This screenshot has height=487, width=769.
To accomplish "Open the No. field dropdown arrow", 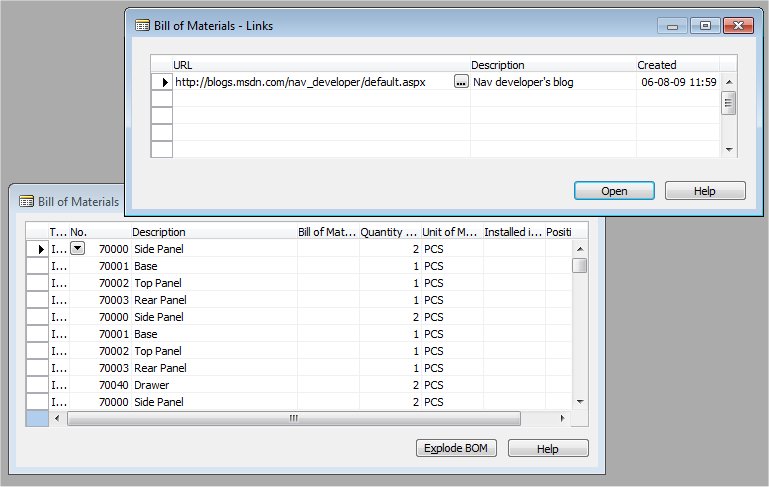I will (x=78, y=248).
